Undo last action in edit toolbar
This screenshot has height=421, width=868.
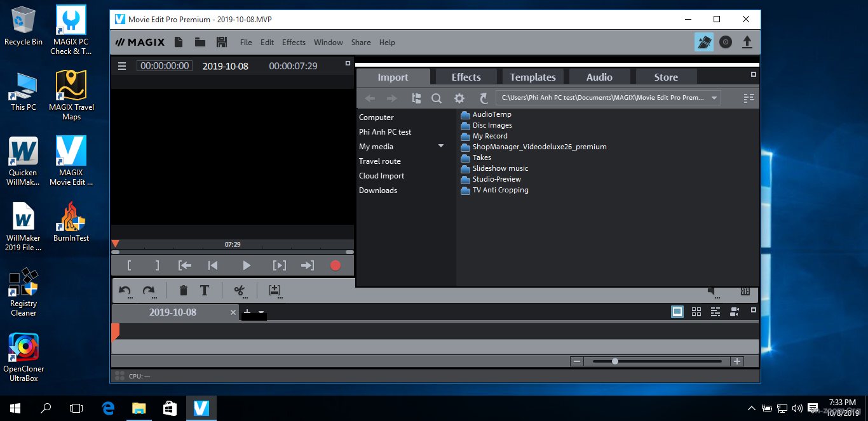125,291
